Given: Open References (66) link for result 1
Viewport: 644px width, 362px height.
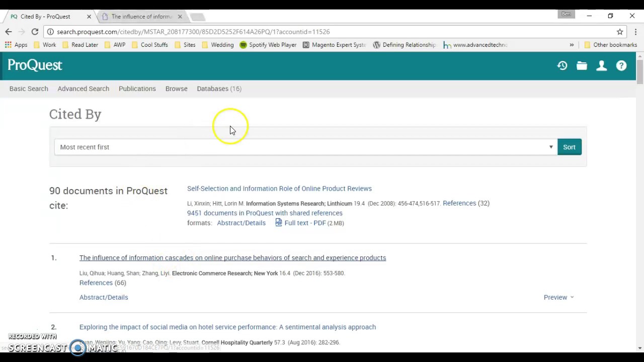Looking at the screenshot, I should point(103,283).
